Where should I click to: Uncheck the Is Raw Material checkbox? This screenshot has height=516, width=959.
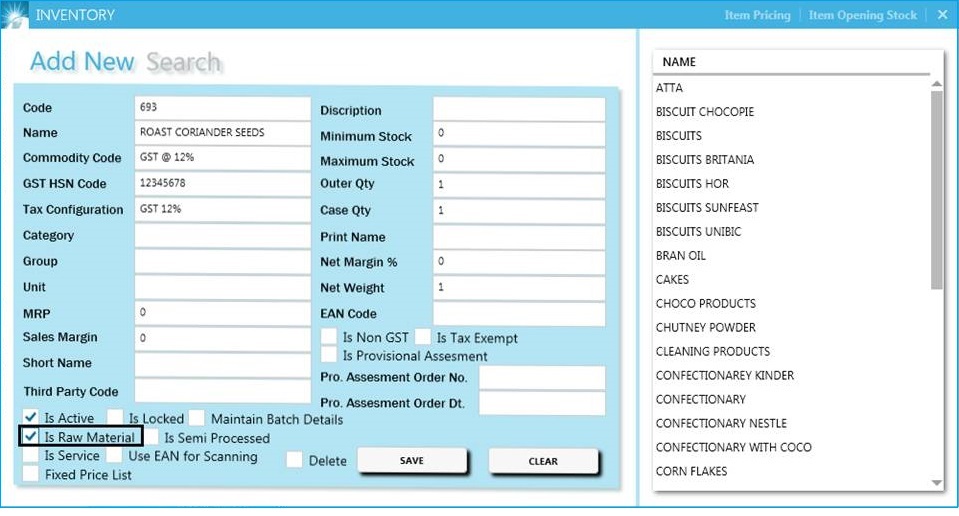point(30,437)
